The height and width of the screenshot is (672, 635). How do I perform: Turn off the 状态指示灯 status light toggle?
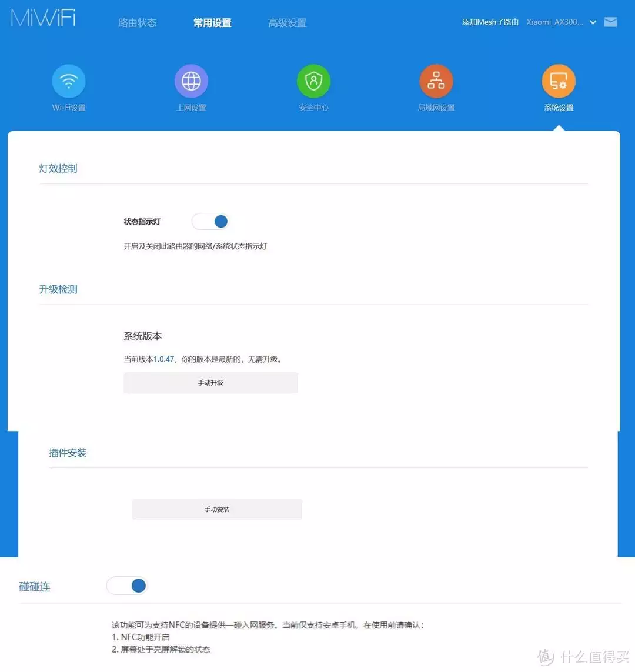pos(210,222)
